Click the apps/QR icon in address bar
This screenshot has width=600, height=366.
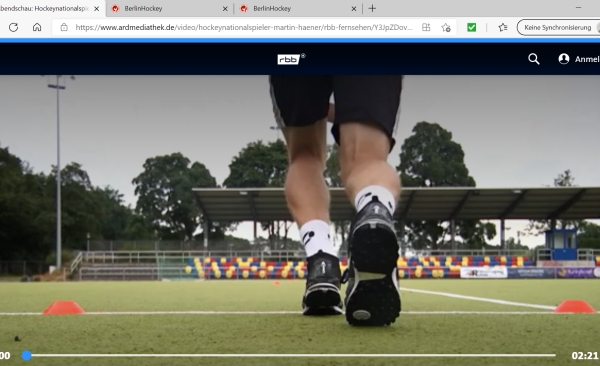[426, 27]
